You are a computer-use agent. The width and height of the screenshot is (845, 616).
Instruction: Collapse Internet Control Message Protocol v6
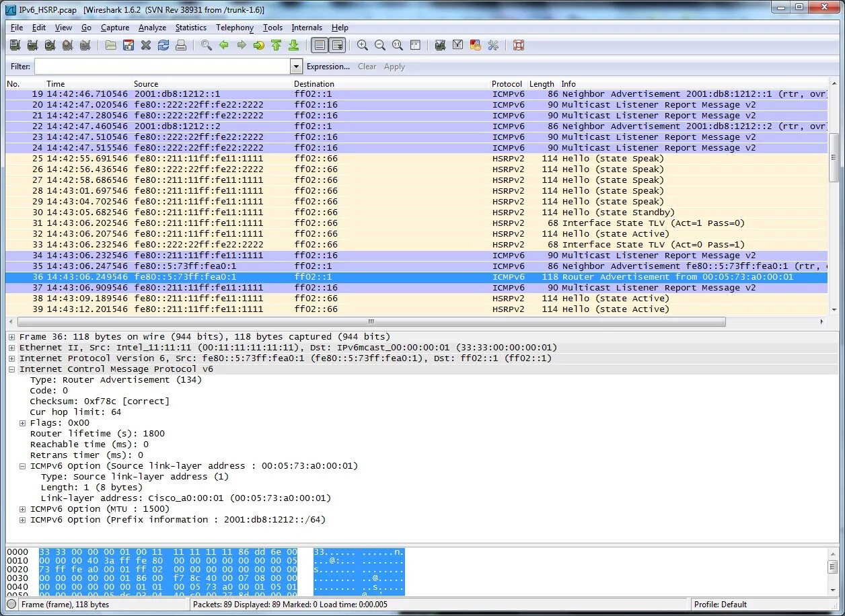click(11, 369)
